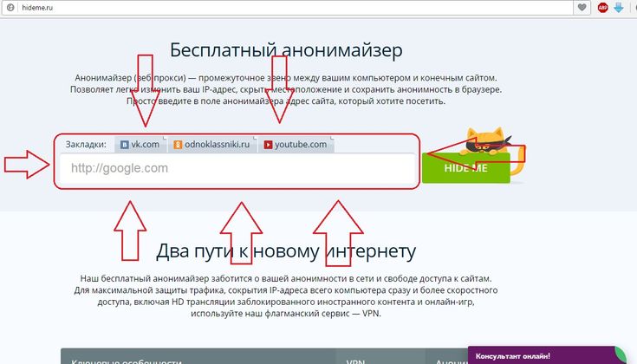Open the browser hamburger menu

pos(632,7)
